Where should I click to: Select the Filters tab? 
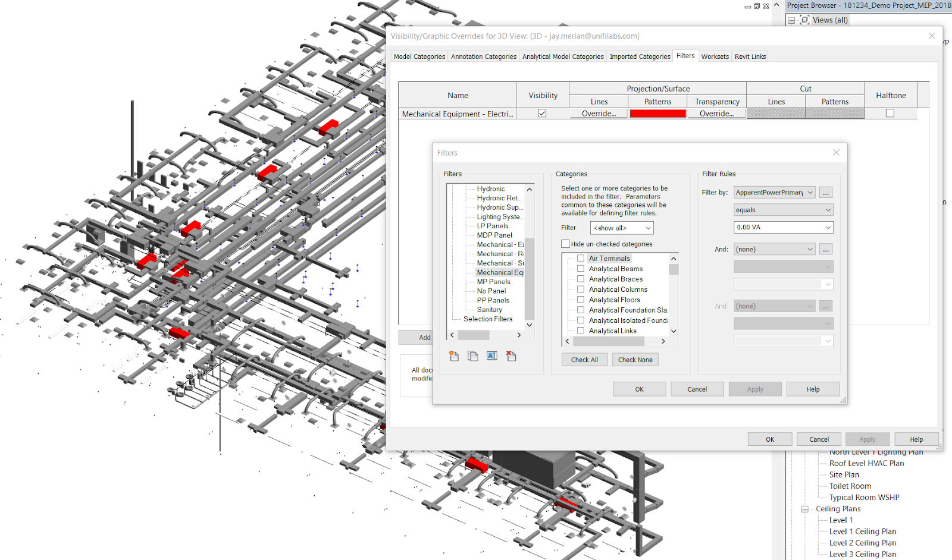tap(685, 56)
